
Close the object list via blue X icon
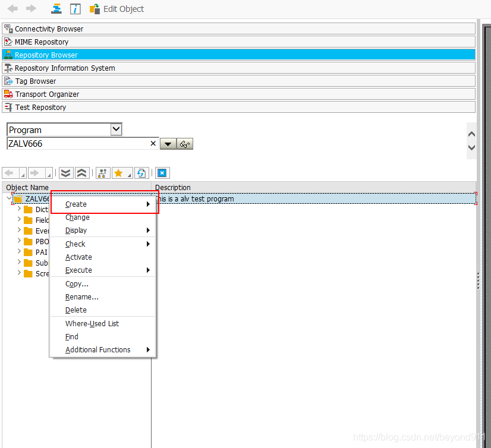point(162,172)
